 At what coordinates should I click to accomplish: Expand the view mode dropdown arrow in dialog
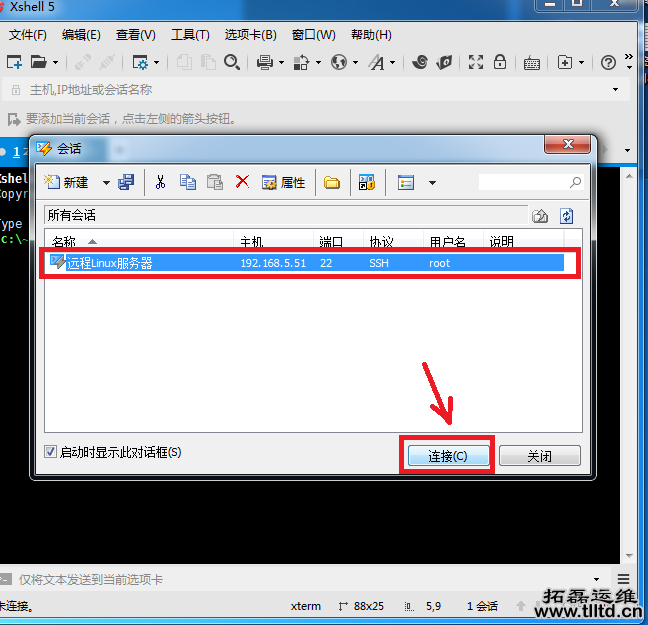click(432, 183)
